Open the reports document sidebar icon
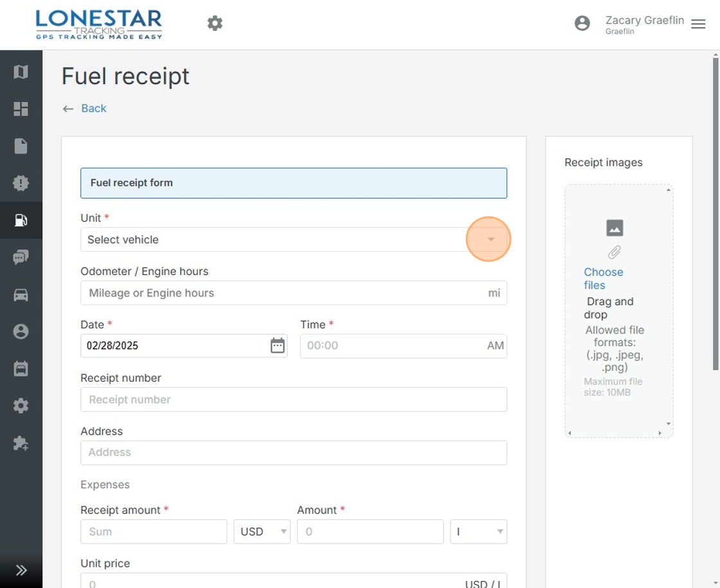 point(21,146)
